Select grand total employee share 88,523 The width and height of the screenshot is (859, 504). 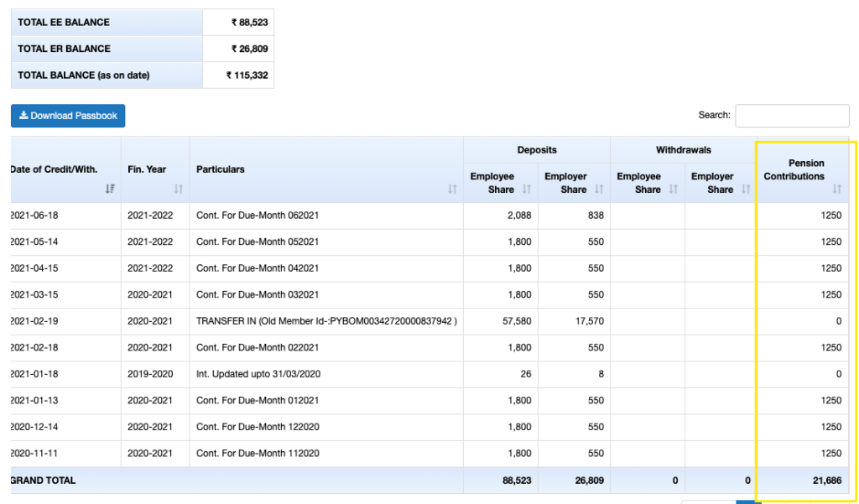pos(517,481)
